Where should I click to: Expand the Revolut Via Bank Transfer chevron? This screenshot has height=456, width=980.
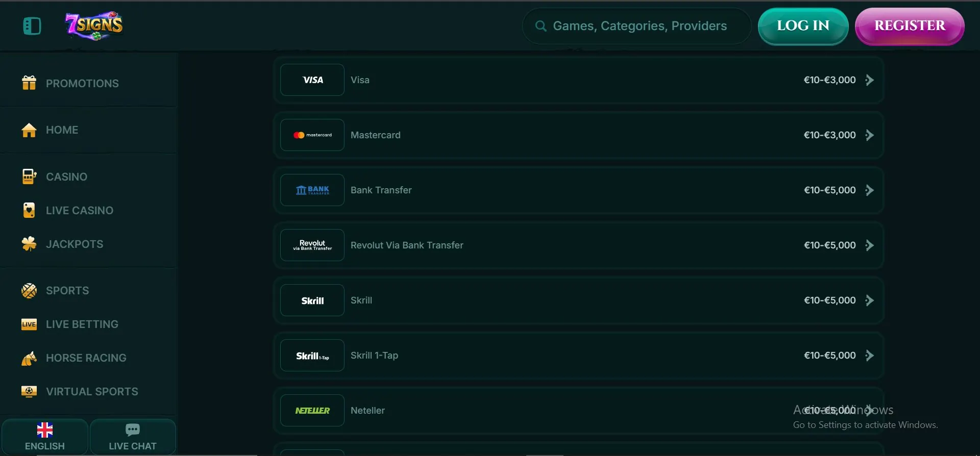pos(870,245)
